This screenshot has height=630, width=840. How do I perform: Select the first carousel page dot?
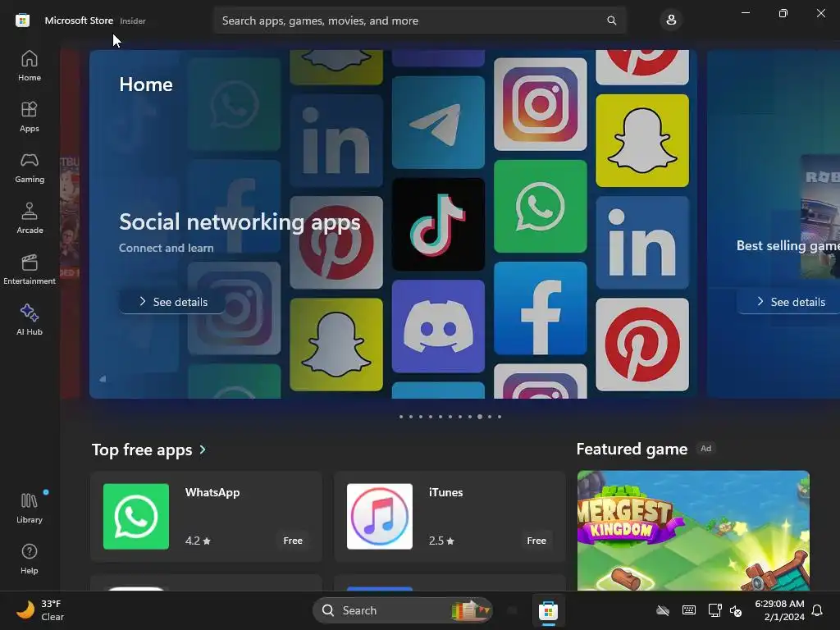[400, 416]
